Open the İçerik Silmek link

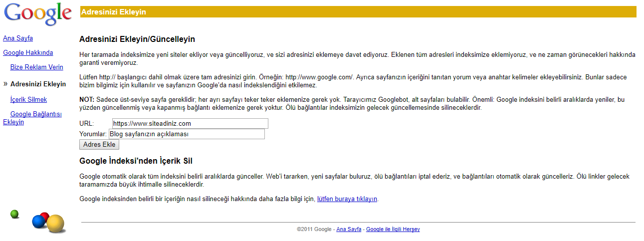click(28, 100)
